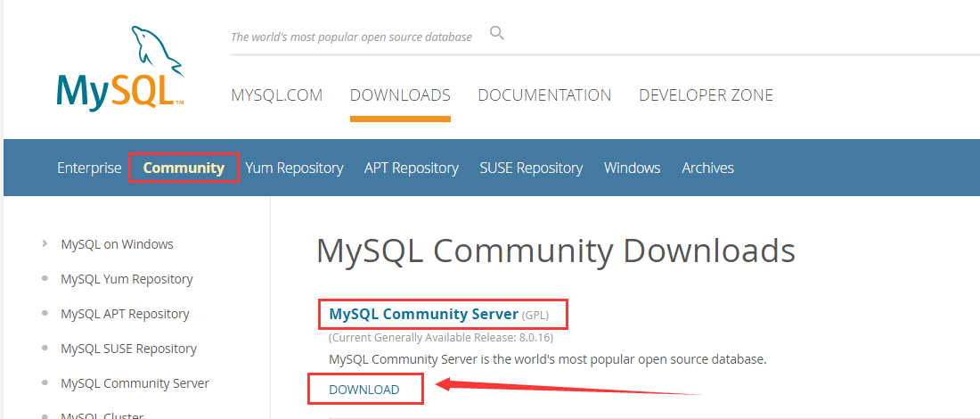Open the Windows item in blue menu
The width and height of the screenshot is (980, 419).
pyautogui.click(x=632, y=168)
